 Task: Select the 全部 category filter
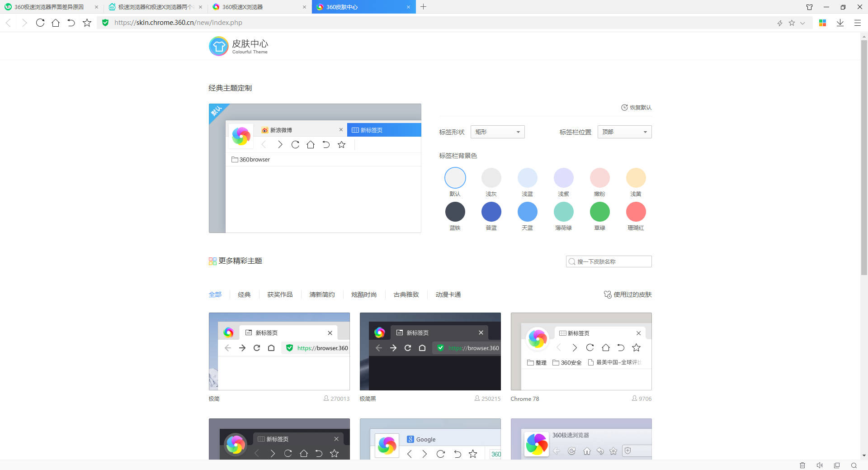pyautogui.click(x=215, y=294)
